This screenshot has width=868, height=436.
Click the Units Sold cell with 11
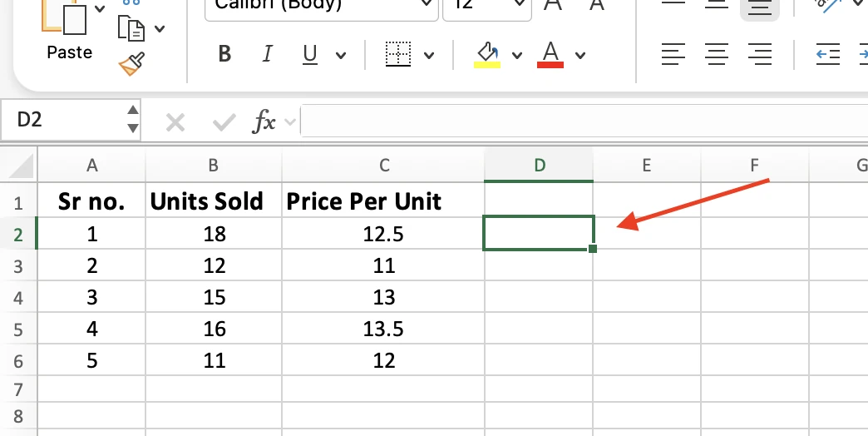click(214, 360)
